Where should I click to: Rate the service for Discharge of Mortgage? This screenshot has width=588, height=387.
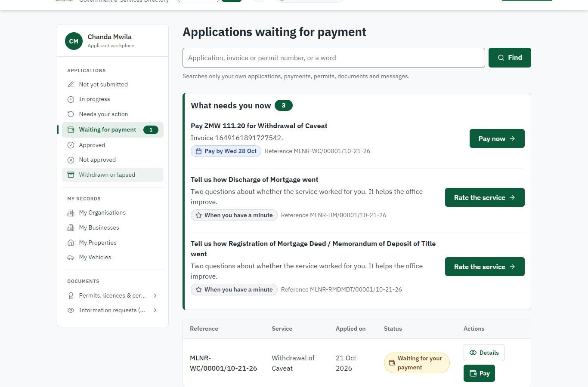(x=485, y=197)
